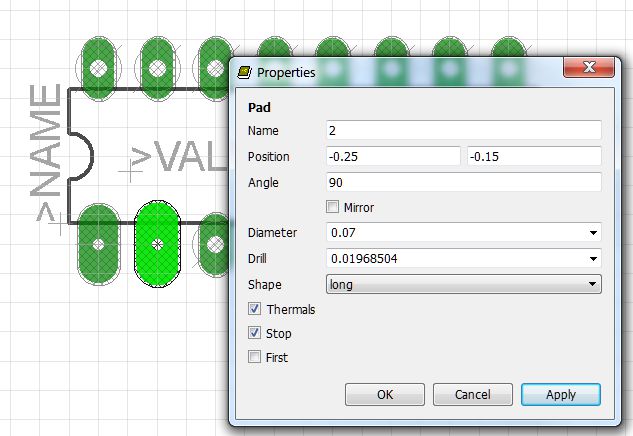This screenshot has width=633, height=436.
Task: Click the Position Y field showing -0.15
Action: tap(533, 157)
